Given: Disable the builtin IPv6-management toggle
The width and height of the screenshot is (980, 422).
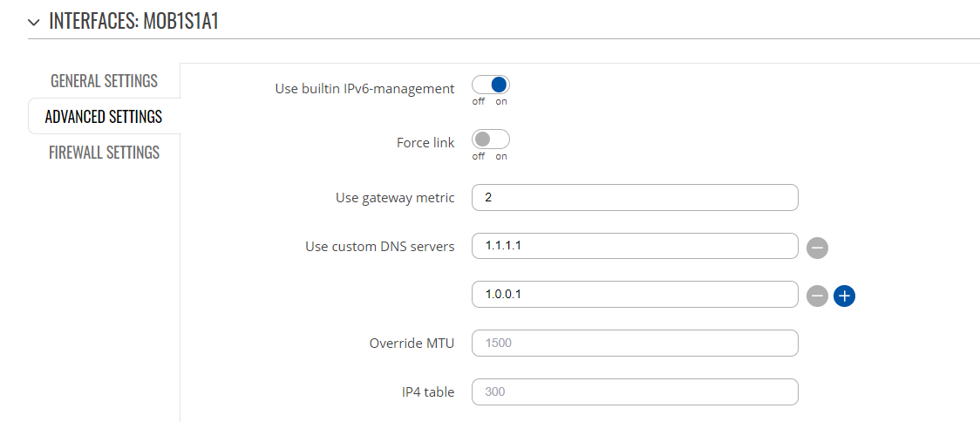Looking at the screenshot, I should [491, 85].
